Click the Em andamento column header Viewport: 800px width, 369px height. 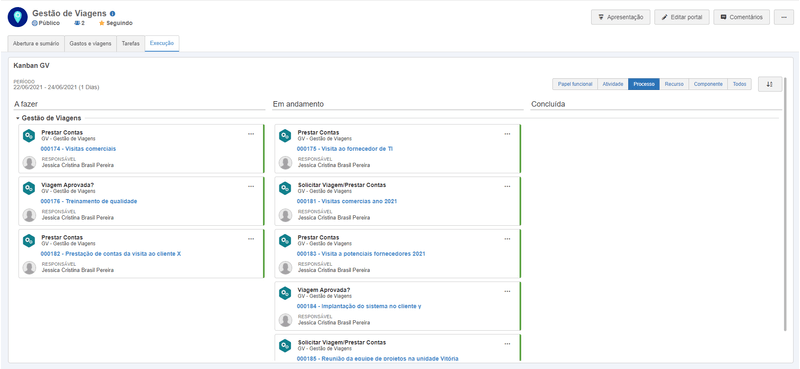(x=298, y=104)
